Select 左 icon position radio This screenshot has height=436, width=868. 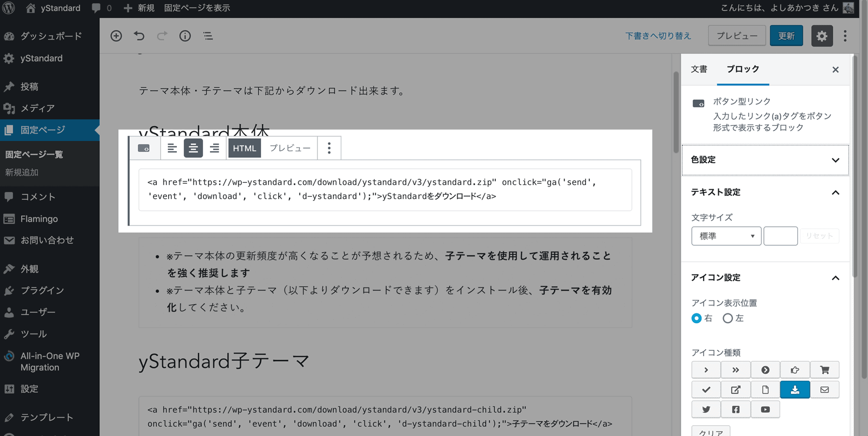(x=727, y=318)
